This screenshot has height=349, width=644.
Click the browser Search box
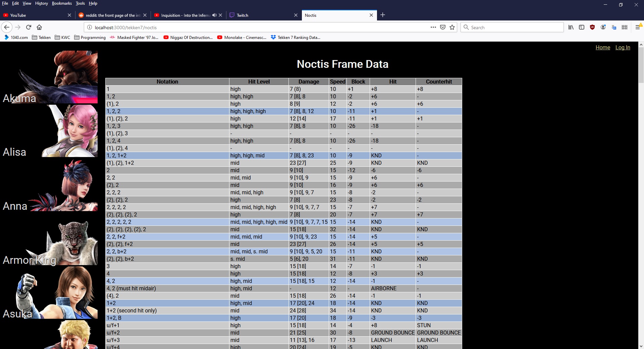pos(512,28)
